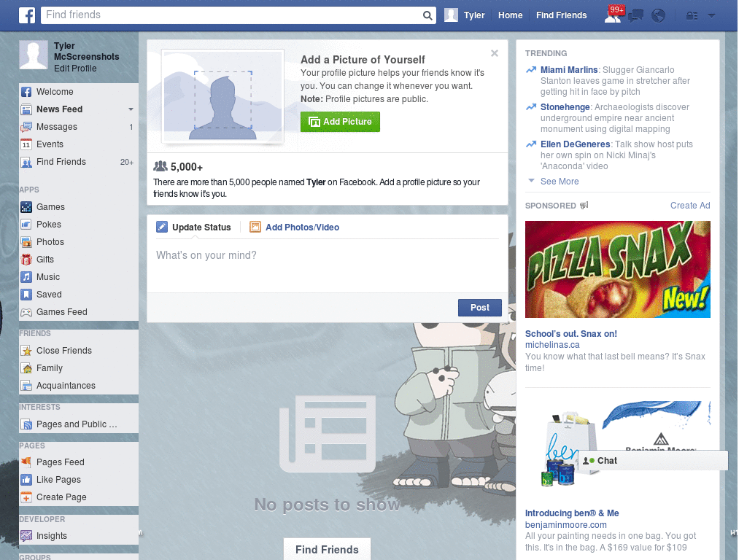Click the Acquaintances icon
Viewport: 747px width, 560px height.
tap(26, 386)
